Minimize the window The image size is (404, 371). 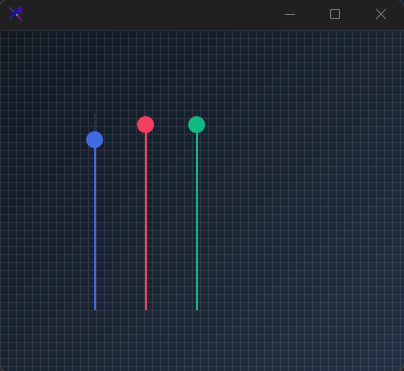point(290,14)
